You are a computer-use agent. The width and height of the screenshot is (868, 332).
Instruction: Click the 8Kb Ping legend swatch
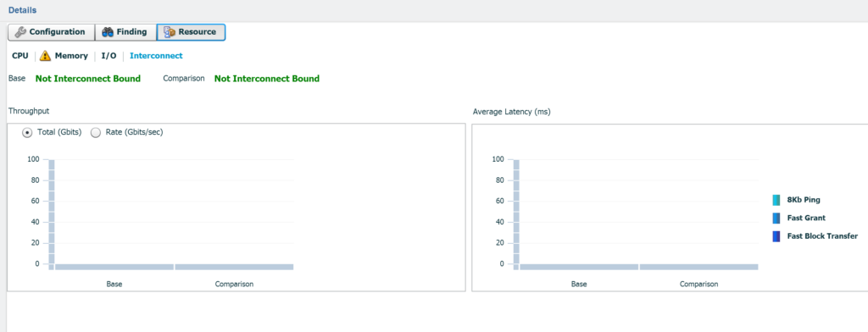[x=776, y=200]
